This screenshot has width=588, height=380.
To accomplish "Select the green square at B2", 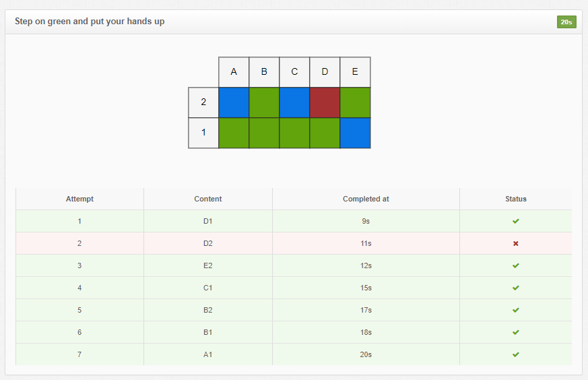I will click(x=264, y=102).
